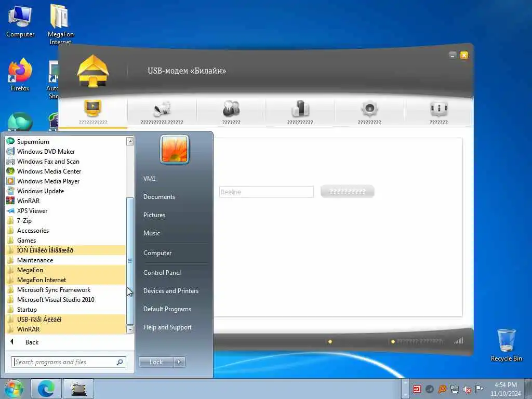
Task: Expand the highlighted folder above Maintenance
Action: (65, 250)
